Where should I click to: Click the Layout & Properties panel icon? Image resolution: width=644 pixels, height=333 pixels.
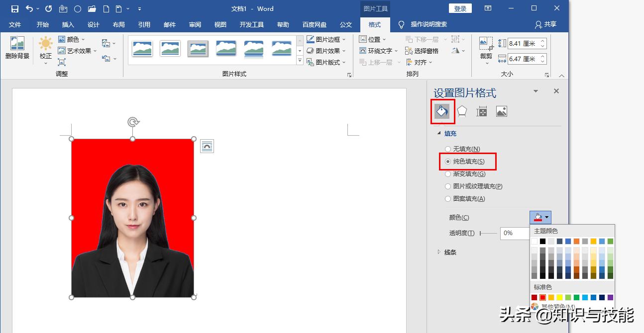(482, 111)
